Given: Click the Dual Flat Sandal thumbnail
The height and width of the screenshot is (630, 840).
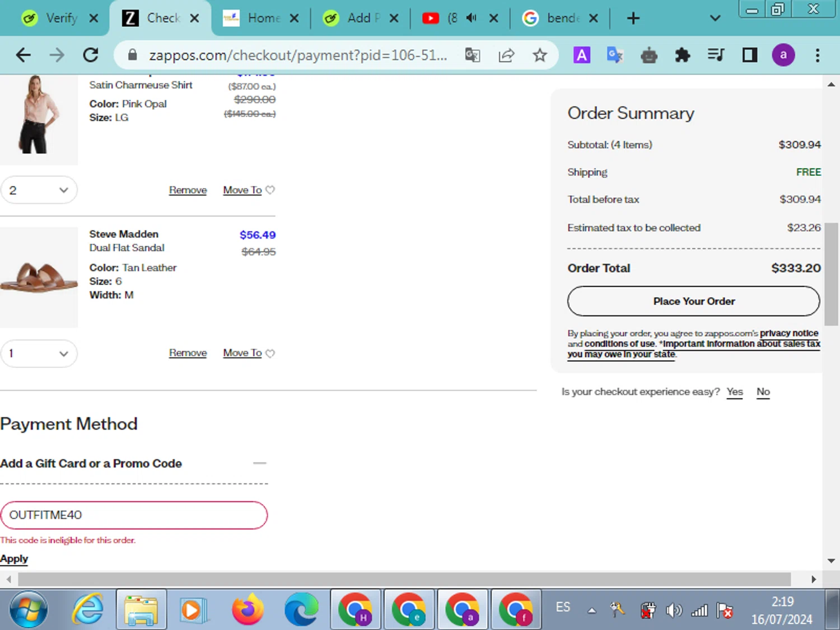Looking at the screenshot, I should (39, 277).
